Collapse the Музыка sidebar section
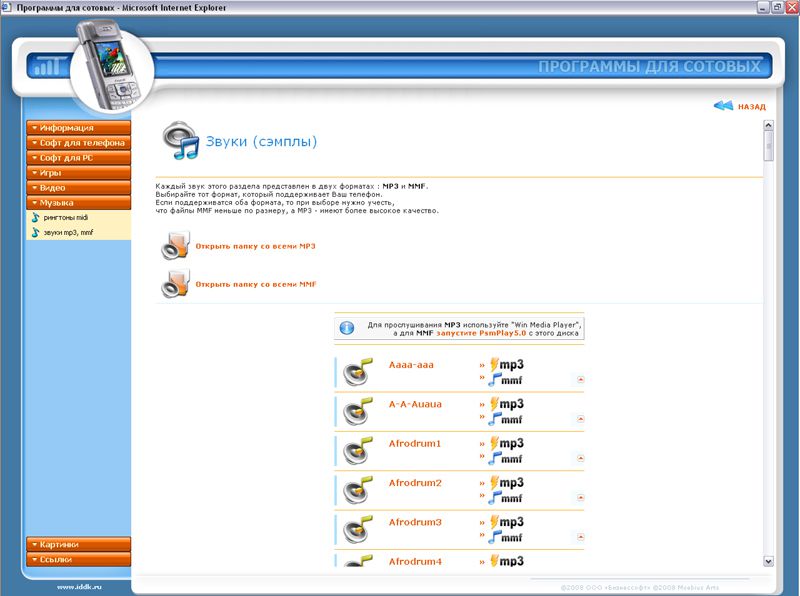800x596 pixels. (x=78, y=203)
